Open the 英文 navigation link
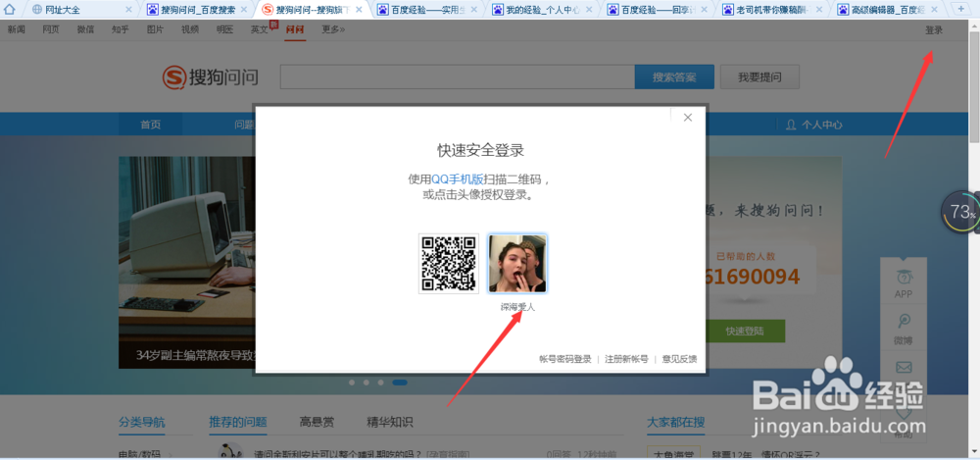Image resolution: width=980 pixels, height=460 pixels. [x=260, y=29]
